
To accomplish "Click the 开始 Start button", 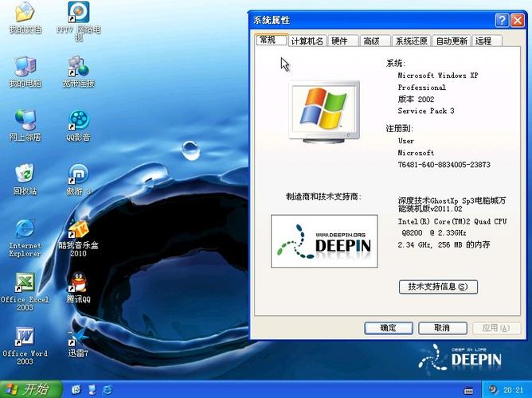I will [31, 389].
